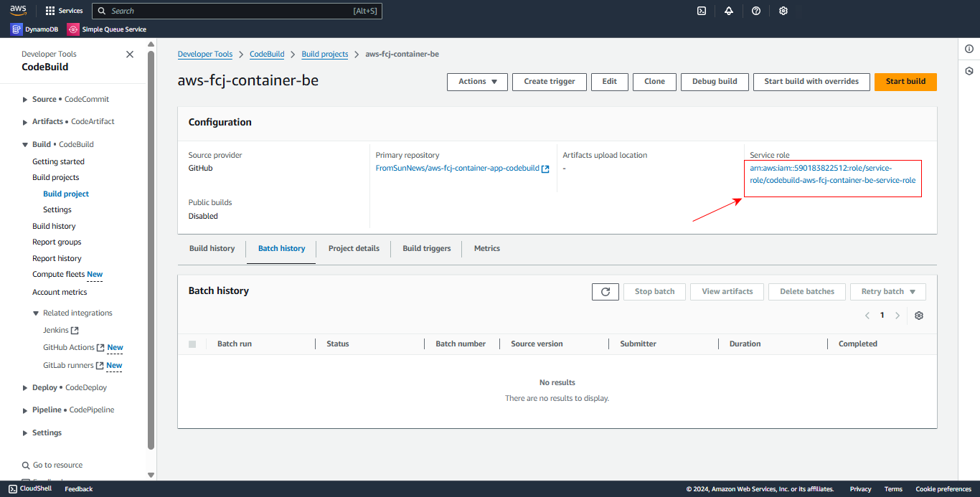The height and width of the screenshot is (497, 980).
Task: Open CloudShell from the footer
Action: 30,489
